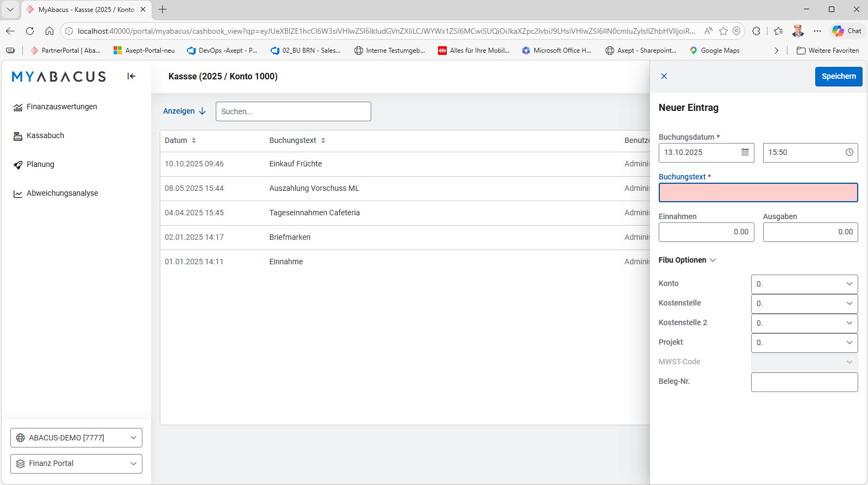Click the Abweichungsanalyse line chart icon

(x=18, y=194)
